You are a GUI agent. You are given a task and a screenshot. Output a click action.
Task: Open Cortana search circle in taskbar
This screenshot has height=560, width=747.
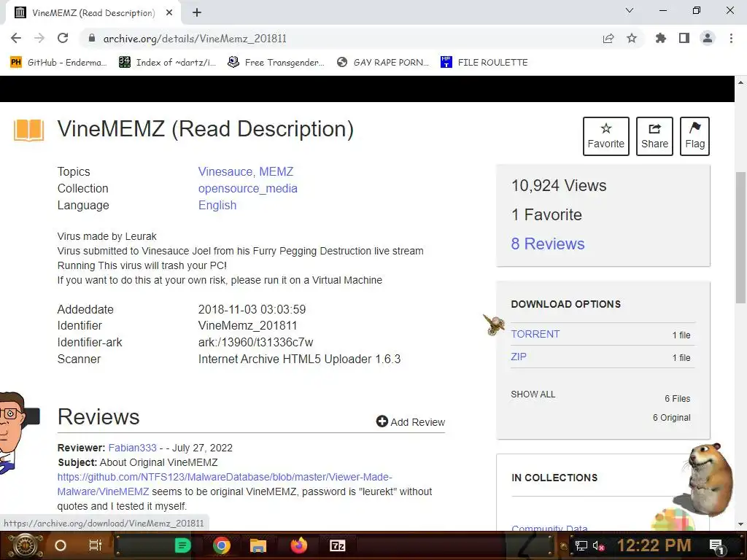click(x=61, y=545)
